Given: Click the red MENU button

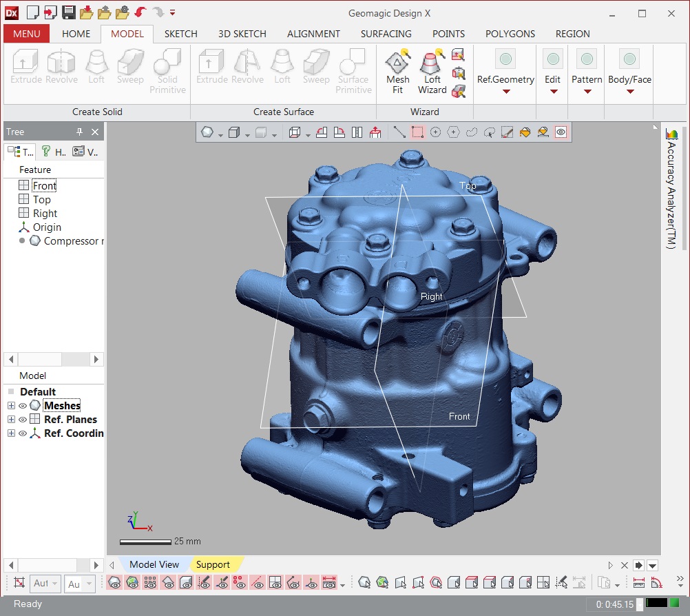Looking at the screenshot, I should [x=26, y=34].
